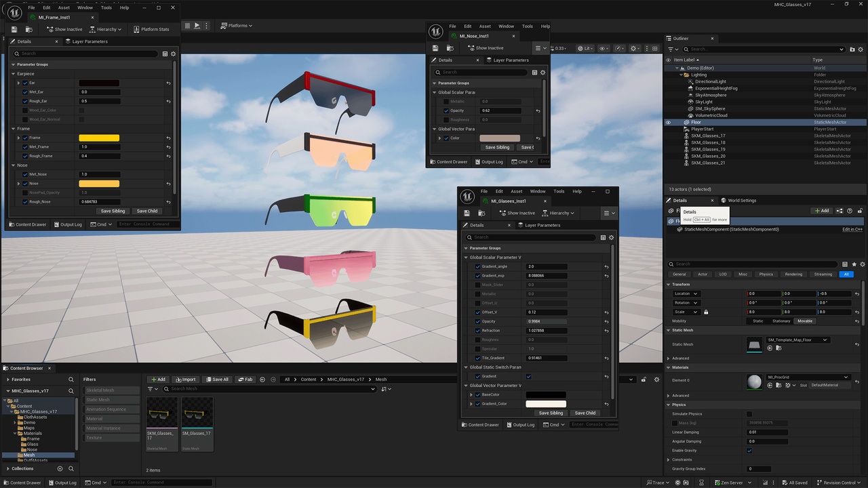This screenshot has width=868, height=488.
Task: Open the hamburger menu in MI_Nose_Inst1 toolbar
Action: [x=540, y=48]
